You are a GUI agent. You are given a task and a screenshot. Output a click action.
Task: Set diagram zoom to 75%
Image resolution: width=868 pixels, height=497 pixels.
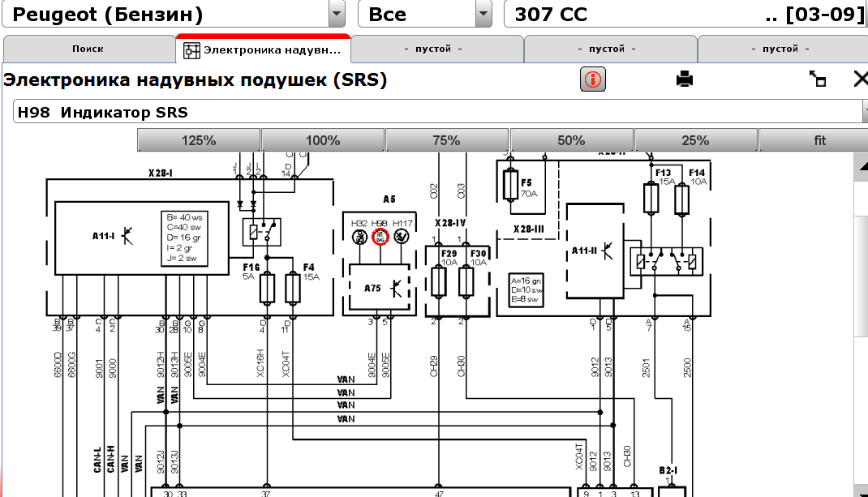(x=447, y=140)
